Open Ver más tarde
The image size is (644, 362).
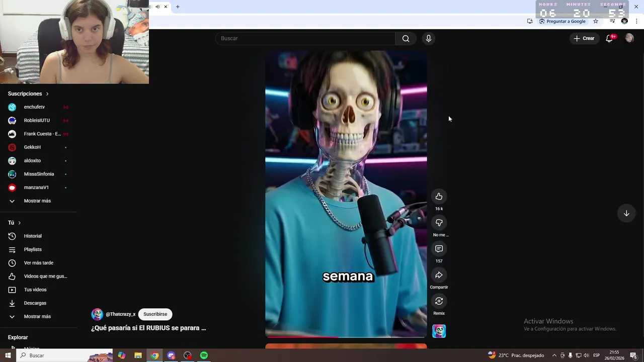tap(39, 263)
